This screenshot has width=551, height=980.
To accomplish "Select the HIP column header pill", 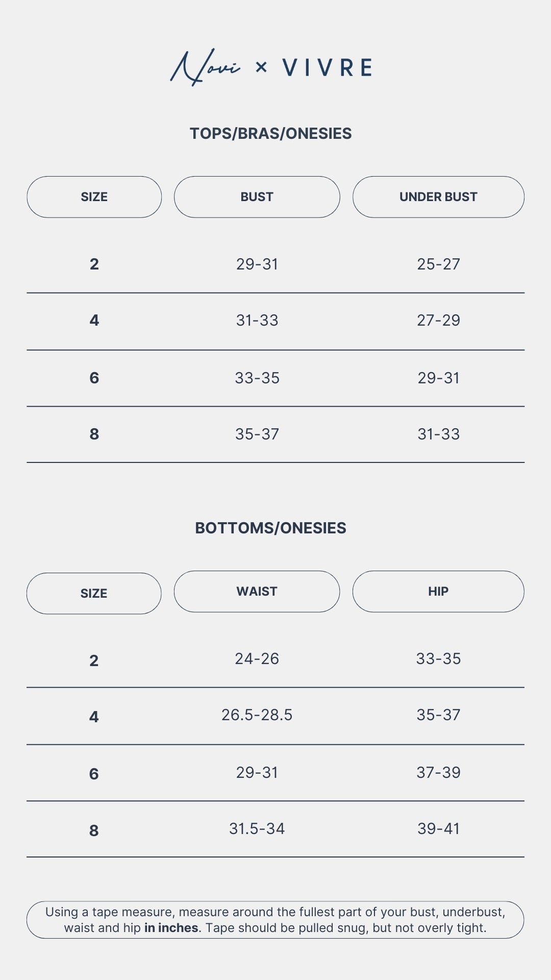I will (438, 592).
